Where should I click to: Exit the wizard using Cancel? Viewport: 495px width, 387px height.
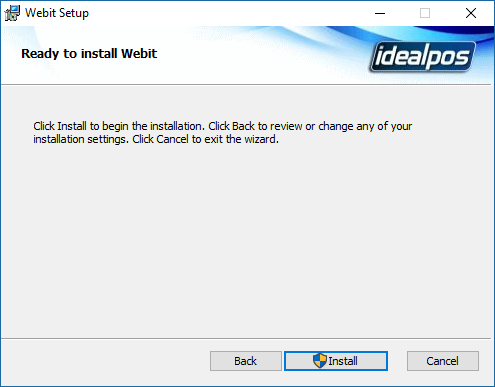click(443, 361)
